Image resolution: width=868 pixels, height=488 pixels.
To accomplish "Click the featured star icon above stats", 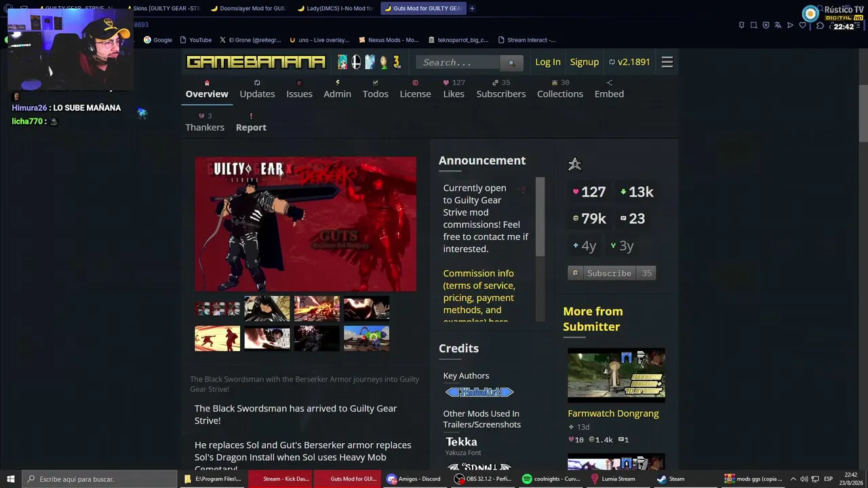I will [574, 164].
